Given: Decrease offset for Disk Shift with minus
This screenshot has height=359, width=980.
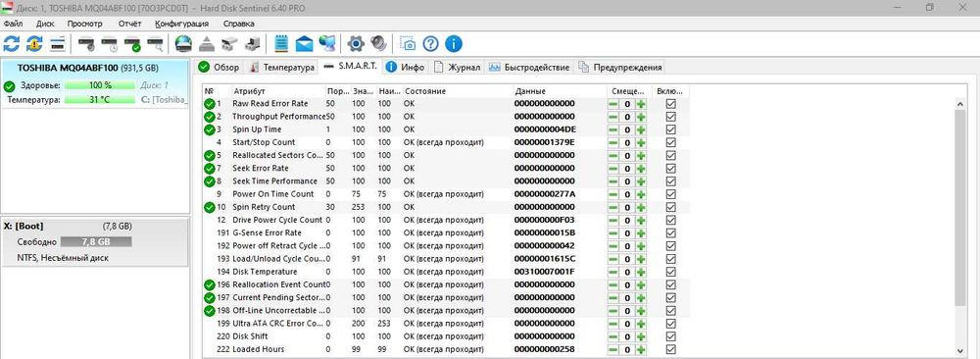Looking at the screenshot, I should click(x=613, y=336).
